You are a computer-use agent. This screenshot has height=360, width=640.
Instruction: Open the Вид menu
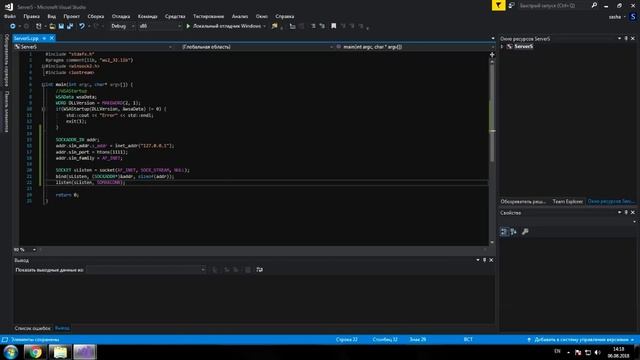click(51, 16)
